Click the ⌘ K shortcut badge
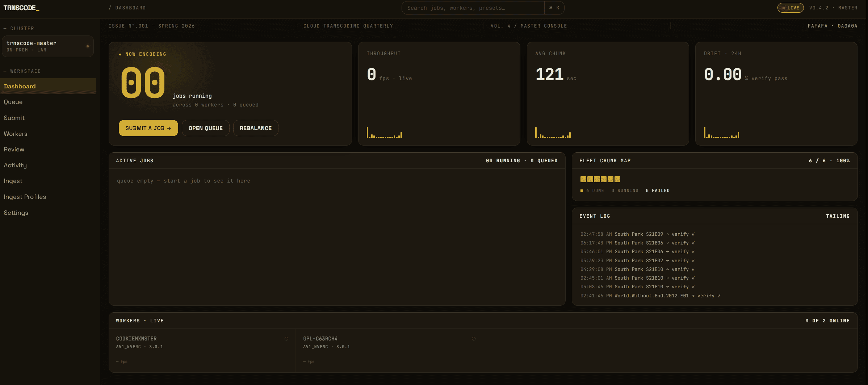 [554, 8]
